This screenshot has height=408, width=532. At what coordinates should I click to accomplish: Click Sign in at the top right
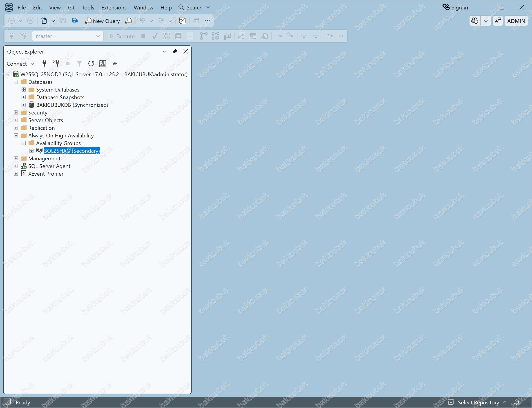click(x=455, y=7)
